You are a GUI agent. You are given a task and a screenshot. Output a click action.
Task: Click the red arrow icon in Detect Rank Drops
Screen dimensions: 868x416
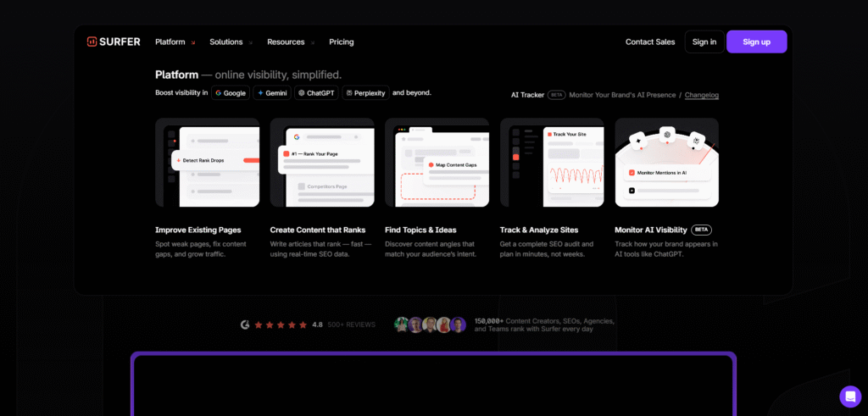(x=179, y=160)
